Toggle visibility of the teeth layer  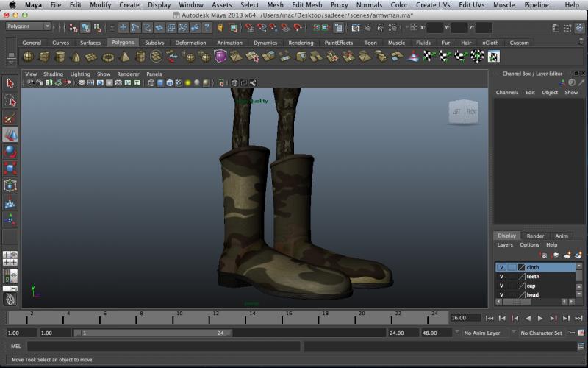(x=501, y=277)
